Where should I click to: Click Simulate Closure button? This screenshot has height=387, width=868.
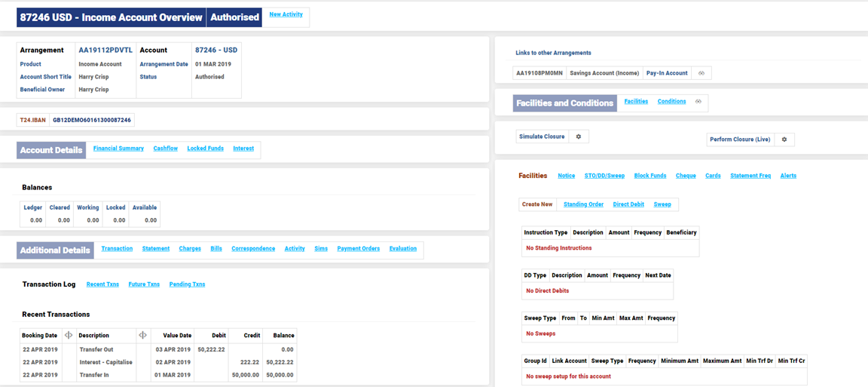542,137
